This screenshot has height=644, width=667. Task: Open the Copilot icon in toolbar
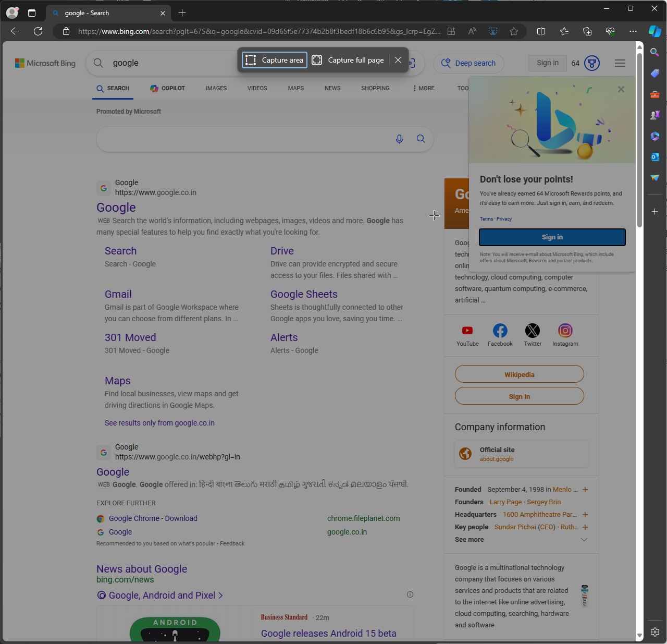click(x=655, y=31)
